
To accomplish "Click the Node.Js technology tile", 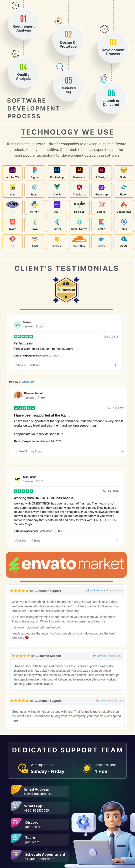I will click(x=79, y=207).
